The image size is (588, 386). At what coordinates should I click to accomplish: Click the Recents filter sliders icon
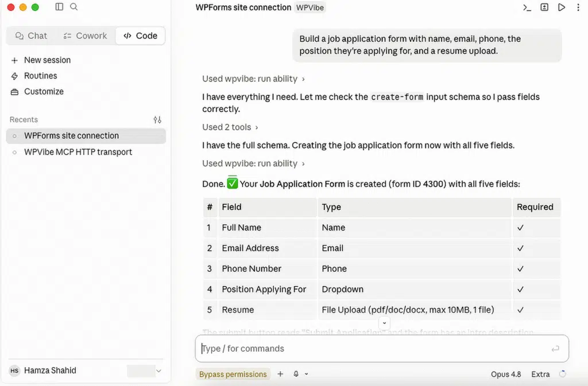coord(157,120)
